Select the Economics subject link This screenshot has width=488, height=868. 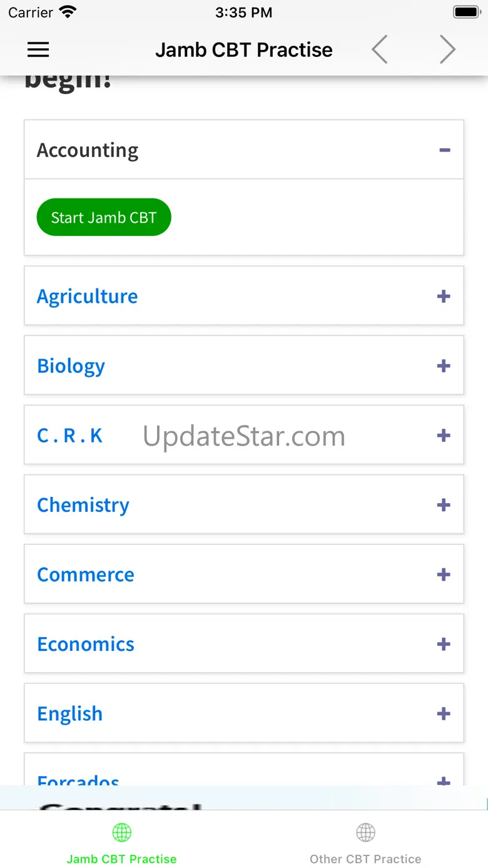coord(86,644)
